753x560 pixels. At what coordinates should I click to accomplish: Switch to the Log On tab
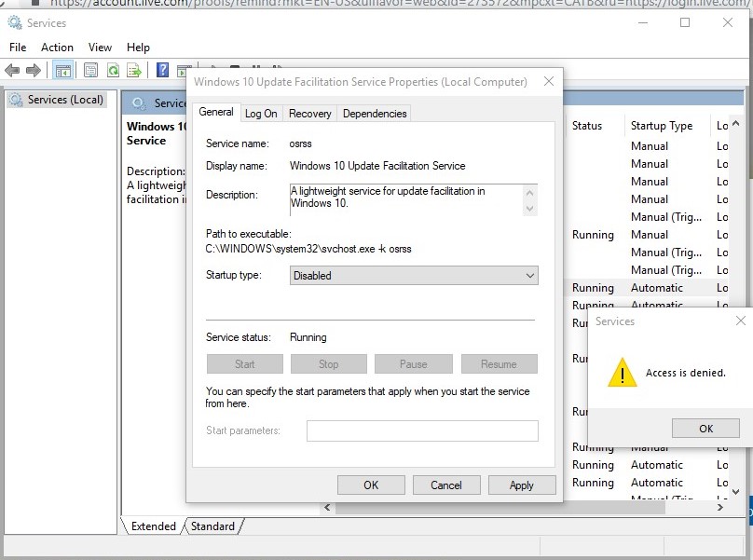261,114
